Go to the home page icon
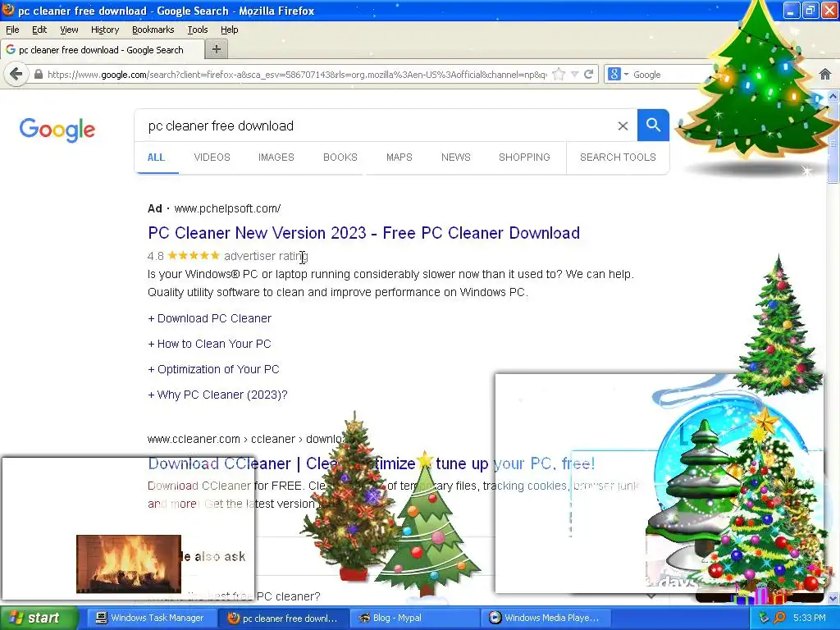 click(825, 75)
